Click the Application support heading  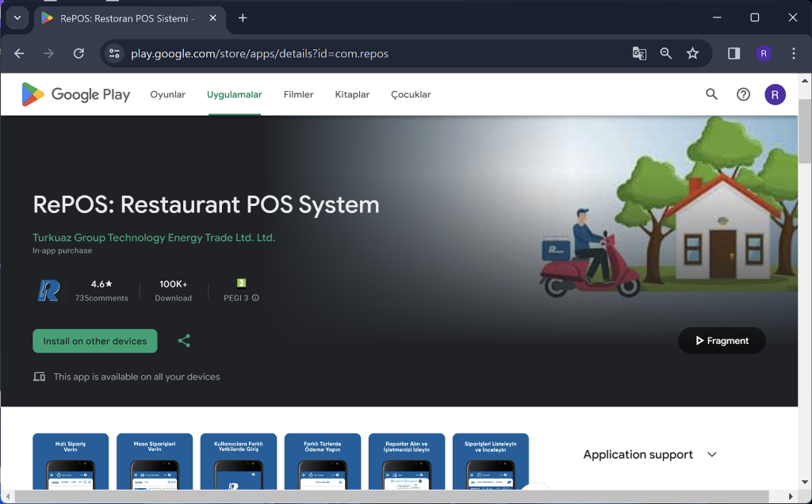[x=638, y=454]
